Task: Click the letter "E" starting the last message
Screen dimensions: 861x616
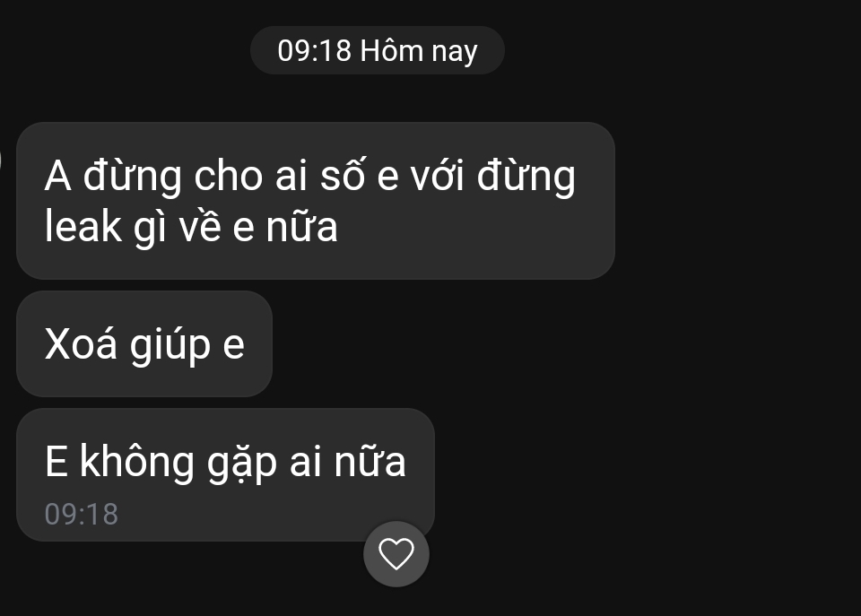Action: [x=56, y=462]
